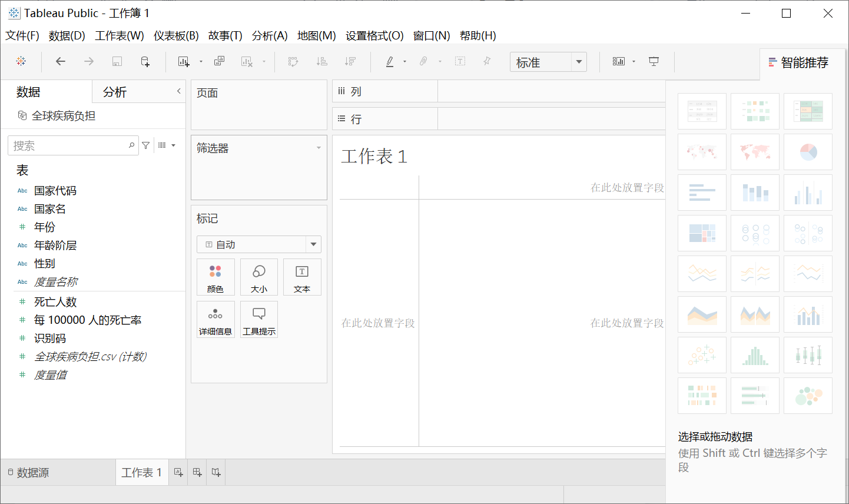Open the 工作表(W) menu
This screenshot has width=849, height=504.
coord(120,36)
